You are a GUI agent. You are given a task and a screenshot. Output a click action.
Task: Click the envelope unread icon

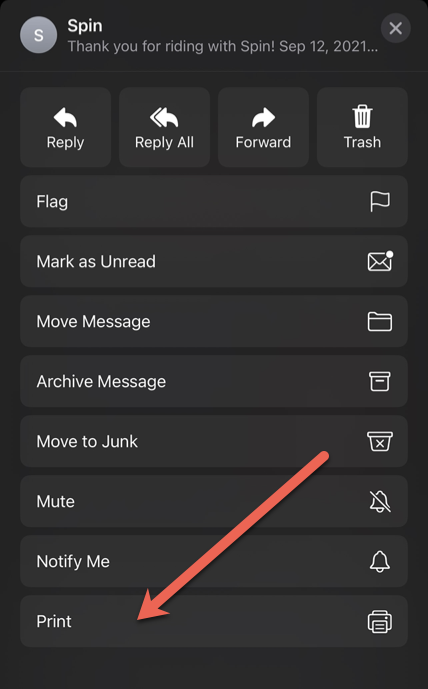380,261
